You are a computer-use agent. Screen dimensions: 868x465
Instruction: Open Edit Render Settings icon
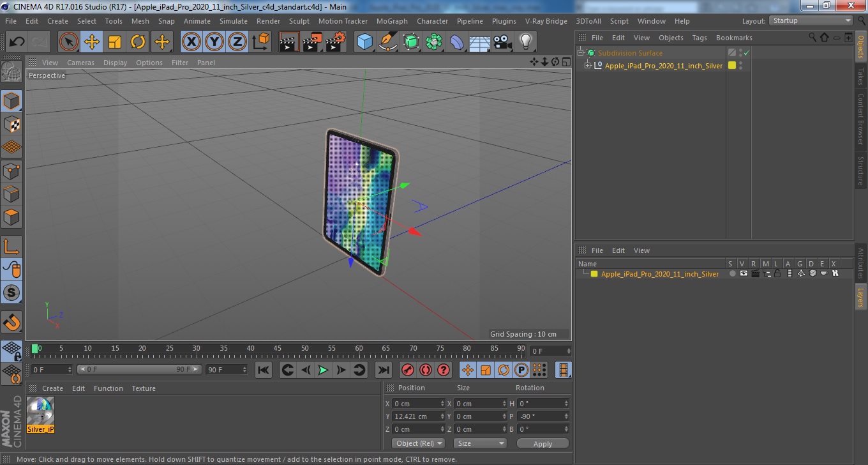(335, 42)
